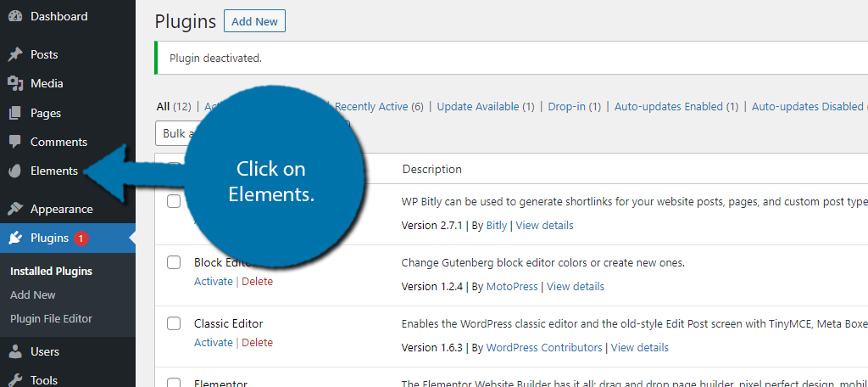Click the Tools wrench icon

15,380
